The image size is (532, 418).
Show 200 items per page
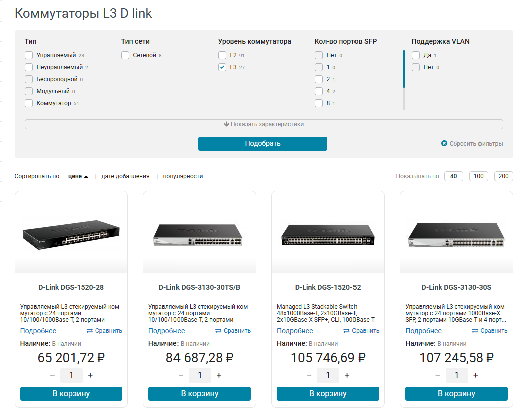[x=503, y=176]
